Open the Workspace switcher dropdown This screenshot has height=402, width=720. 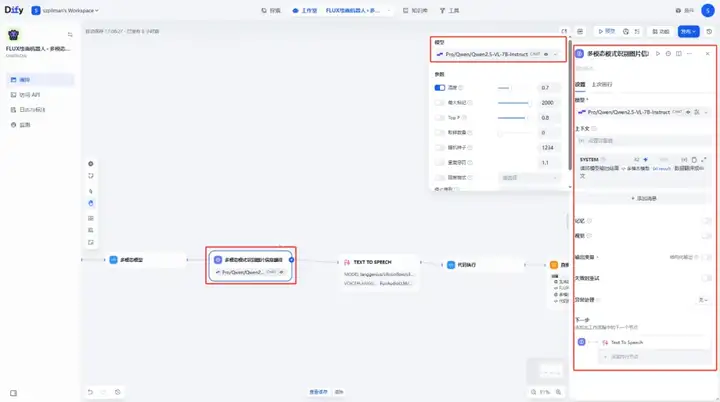65,10
